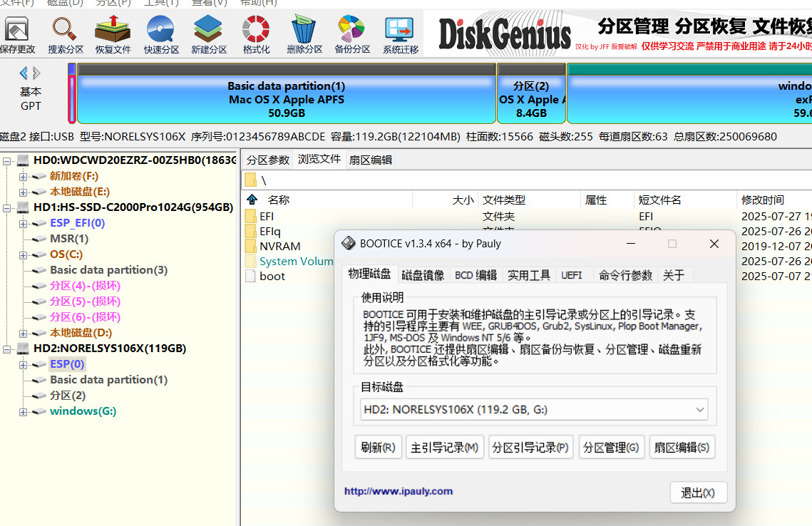Open the UEFI tab in BOOTICE
Screen dimensions: 812x526
(572, 275)
